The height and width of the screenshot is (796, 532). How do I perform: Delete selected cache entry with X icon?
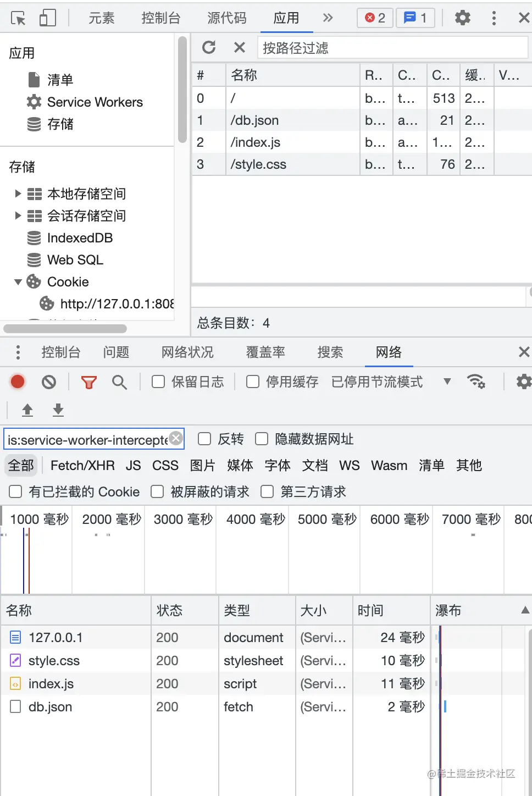pos(239,47)
